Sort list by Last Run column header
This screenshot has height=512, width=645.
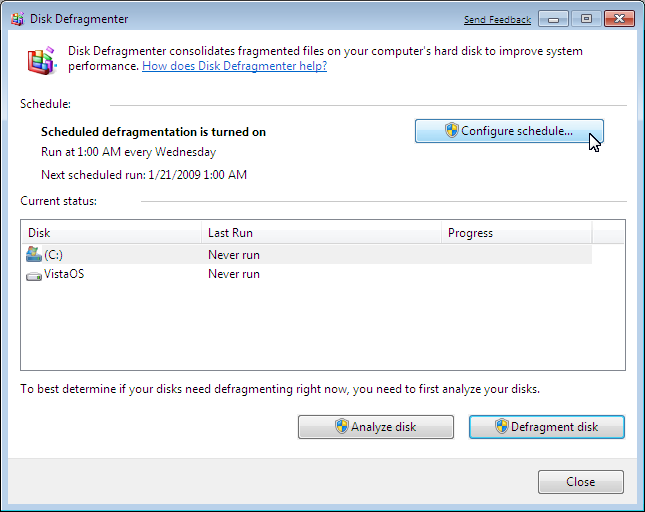click(321, 233)
